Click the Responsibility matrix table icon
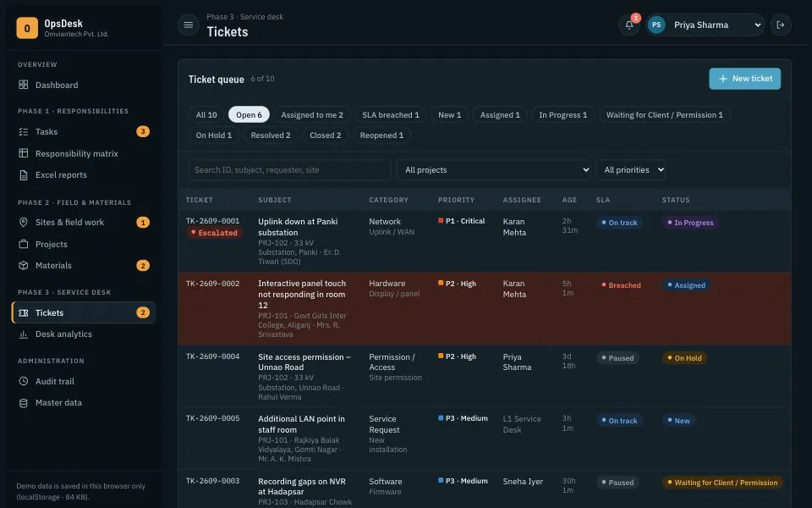Viewport: 812px width, 508px height. (24, 153)
